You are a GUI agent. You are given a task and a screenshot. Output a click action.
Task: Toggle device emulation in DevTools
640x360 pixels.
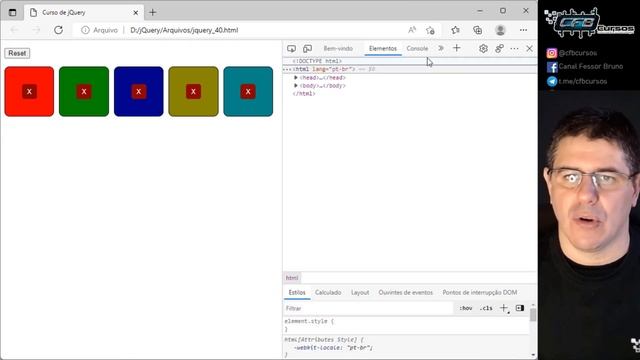point(307,49)
